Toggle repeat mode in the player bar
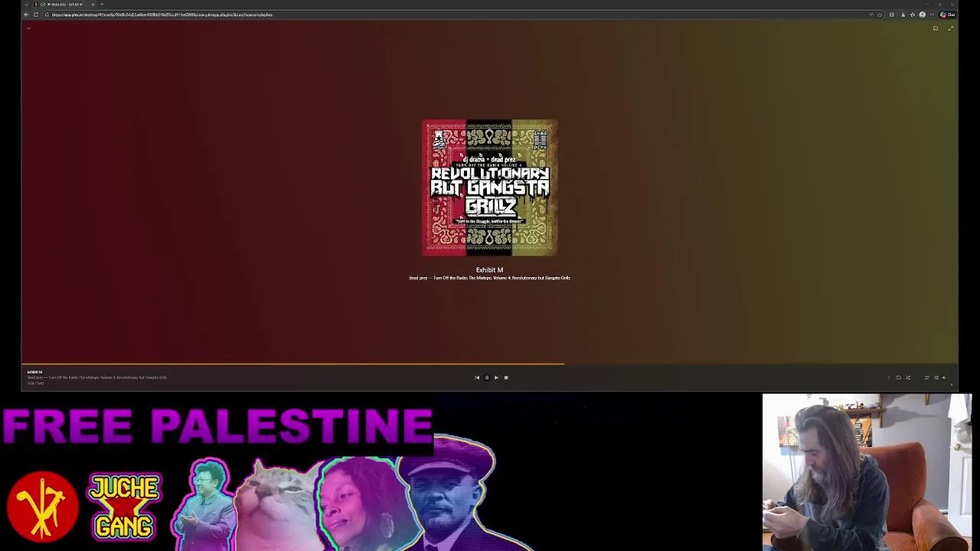This screenshot has width=980, height=551. click(x=899, y=377)
